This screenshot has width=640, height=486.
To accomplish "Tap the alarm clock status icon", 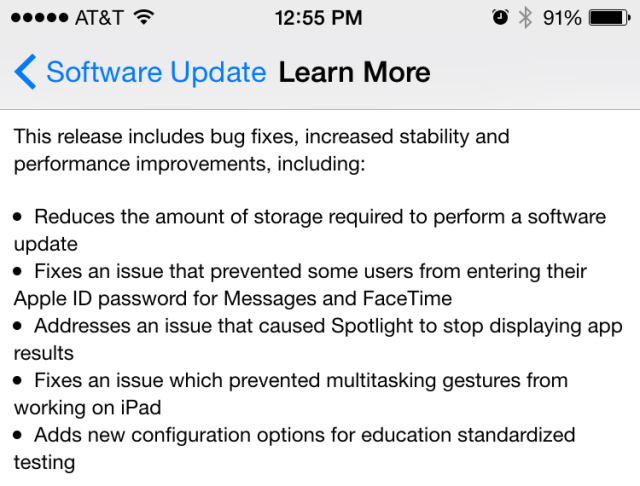I will [x=500, y=17].
